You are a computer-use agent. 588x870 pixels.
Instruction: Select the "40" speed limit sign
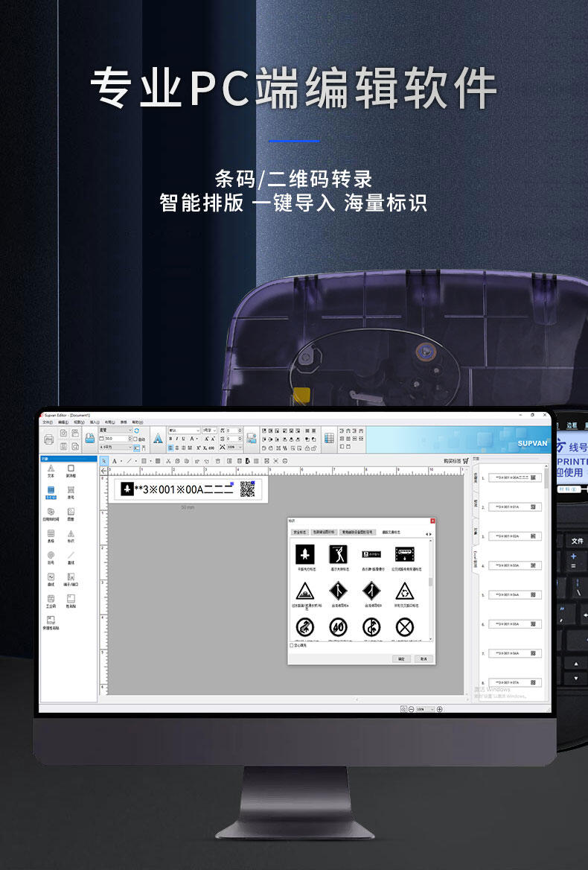tap(337, 627)
